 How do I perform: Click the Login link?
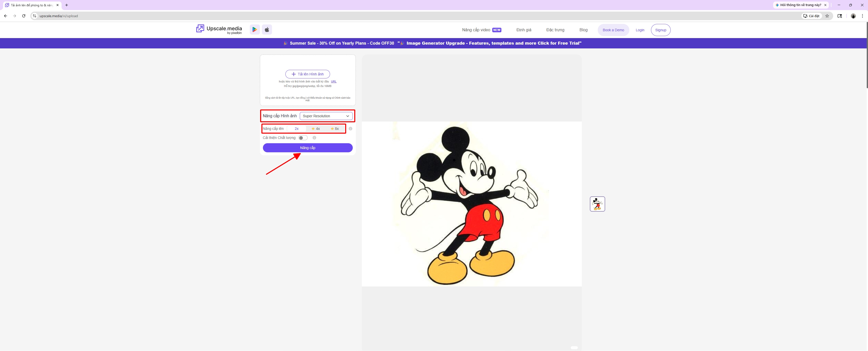(x=640, y=30)
